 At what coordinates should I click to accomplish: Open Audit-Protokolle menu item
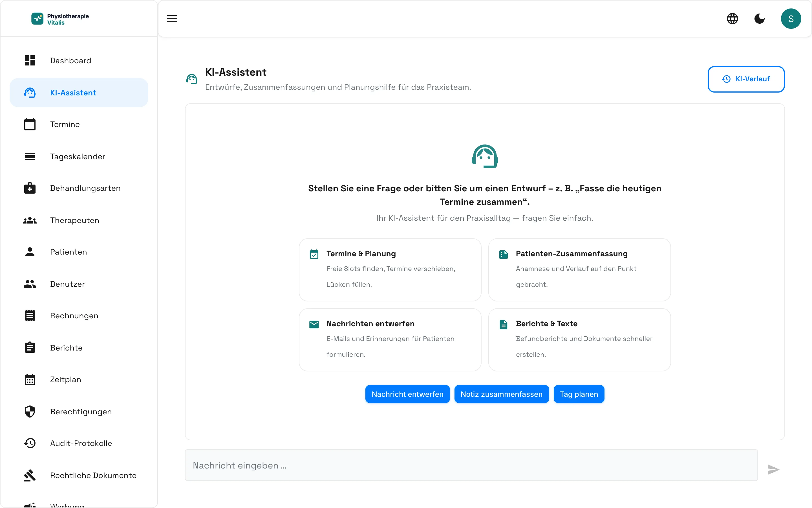(79, 443)
